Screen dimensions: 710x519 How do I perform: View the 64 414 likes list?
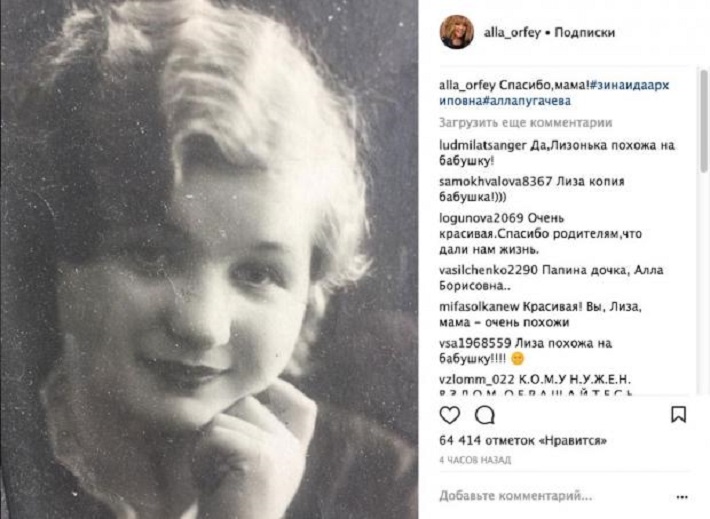523,440
